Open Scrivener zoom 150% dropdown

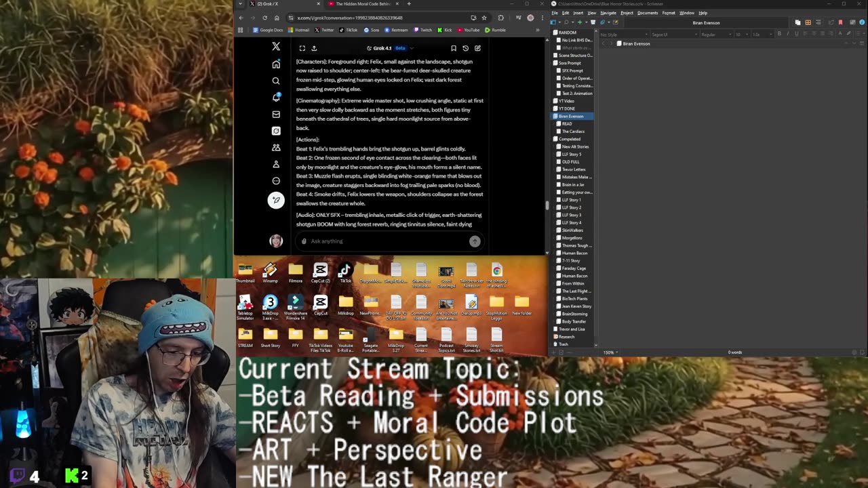tap(610, 352)
